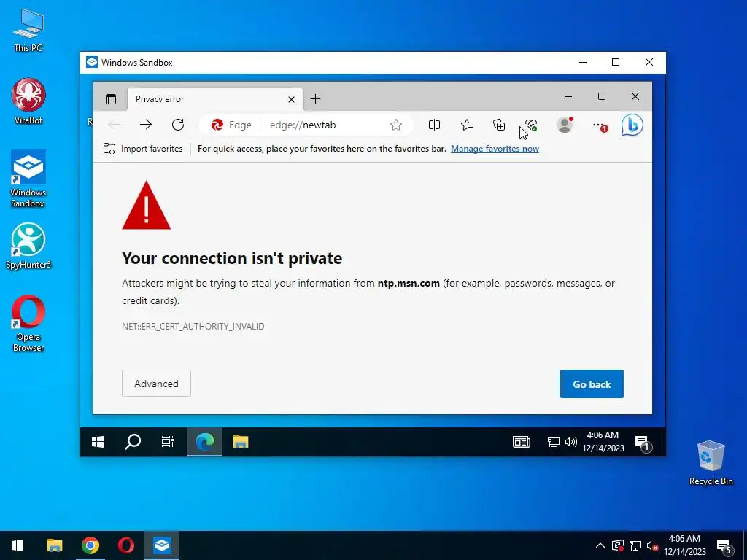
Task: Open the Bing chat sidebar button
Action: (x=632, y=125)
